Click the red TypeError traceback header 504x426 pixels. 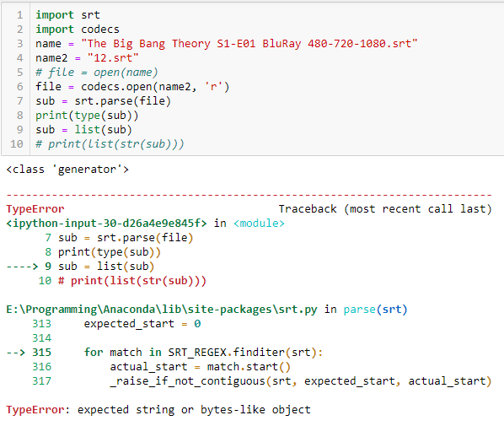point(35,209)
